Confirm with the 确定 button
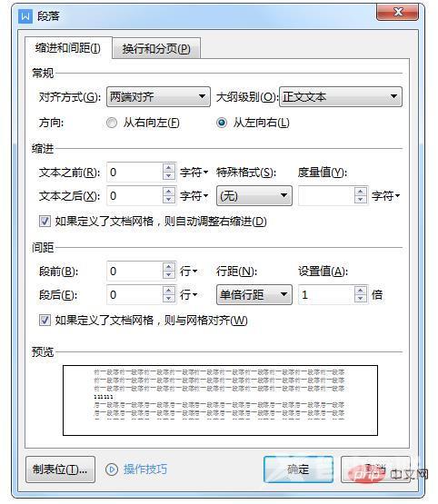 pos(298,469)
